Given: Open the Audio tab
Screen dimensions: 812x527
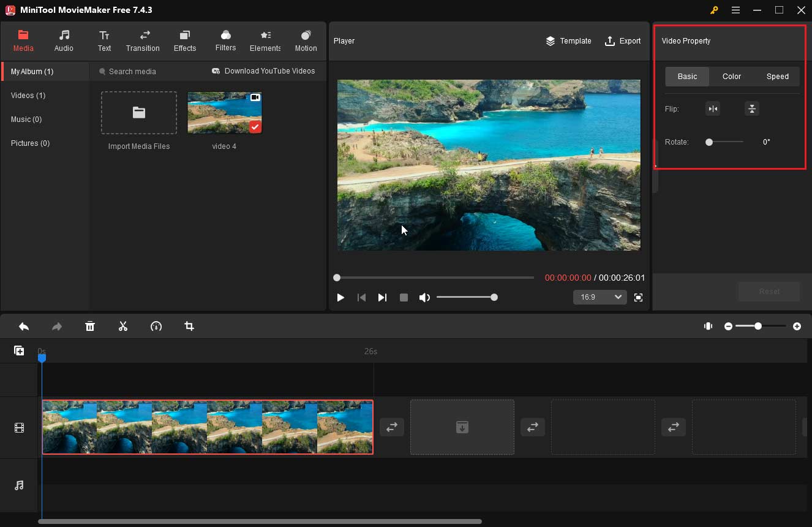Looking at the screenshot, I should tap(64, 40).
